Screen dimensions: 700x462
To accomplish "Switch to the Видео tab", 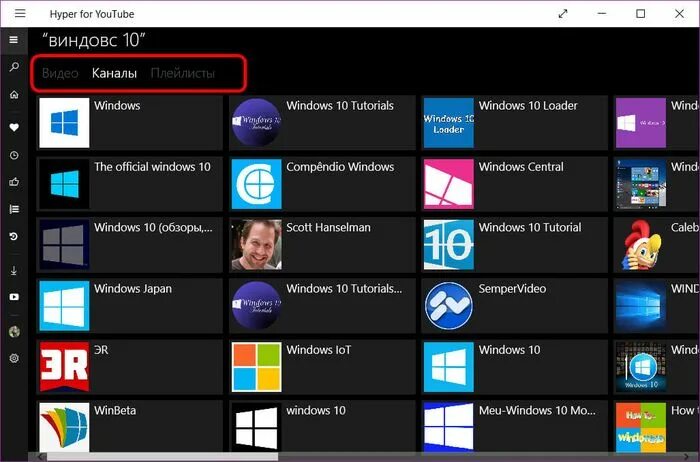I will pos(60,73).
